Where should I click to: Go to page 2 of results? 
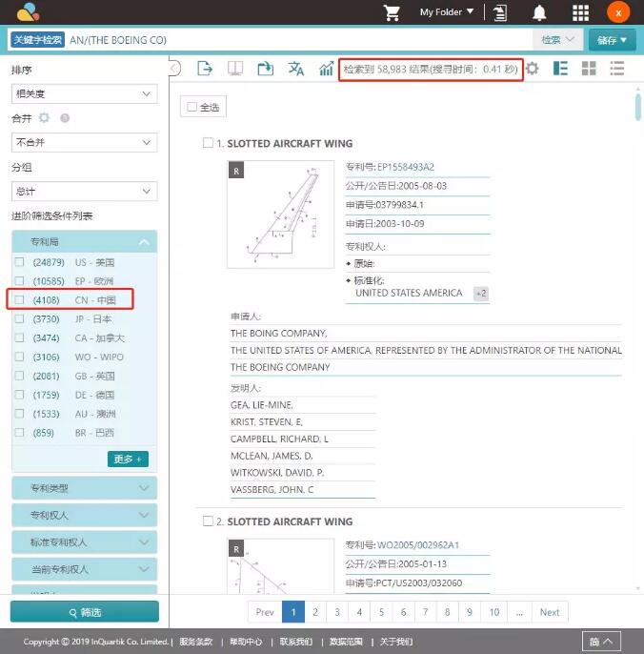pos(315,612)
